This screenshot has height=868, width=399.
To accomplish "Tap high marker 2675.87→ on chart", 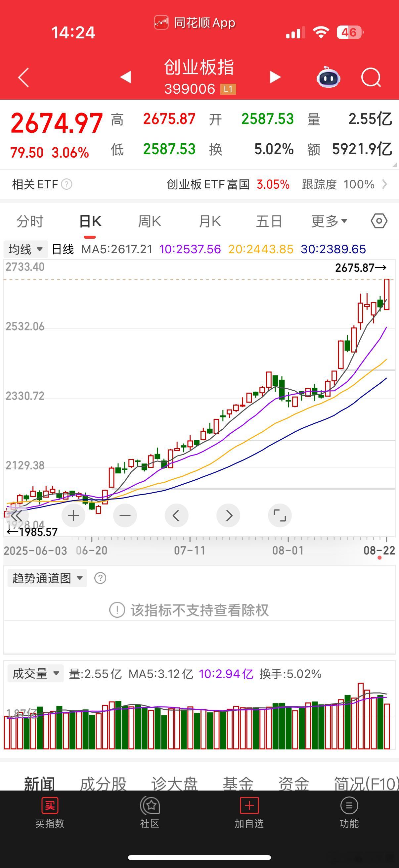I will pos(361,268).
